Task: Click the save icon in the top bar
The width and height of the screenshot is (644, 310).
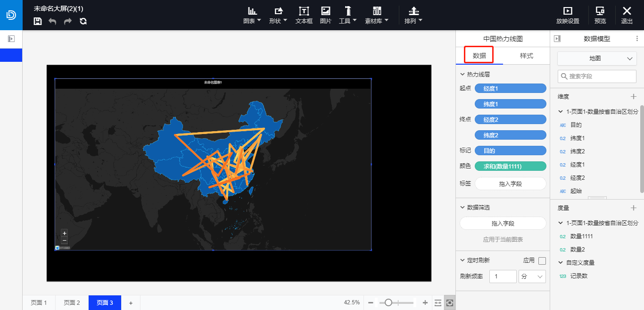Action: (x=38, y=21)
